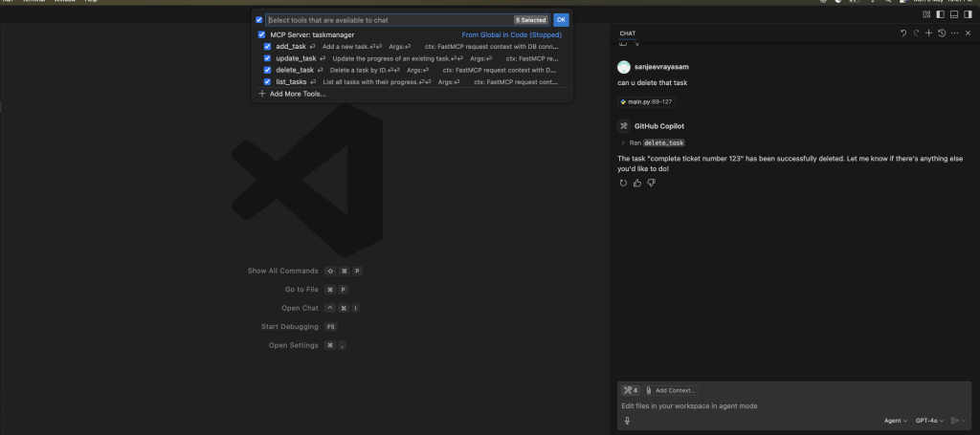
Task: Click the Python file icon on the main.py attachment
Action: point(623,101)
